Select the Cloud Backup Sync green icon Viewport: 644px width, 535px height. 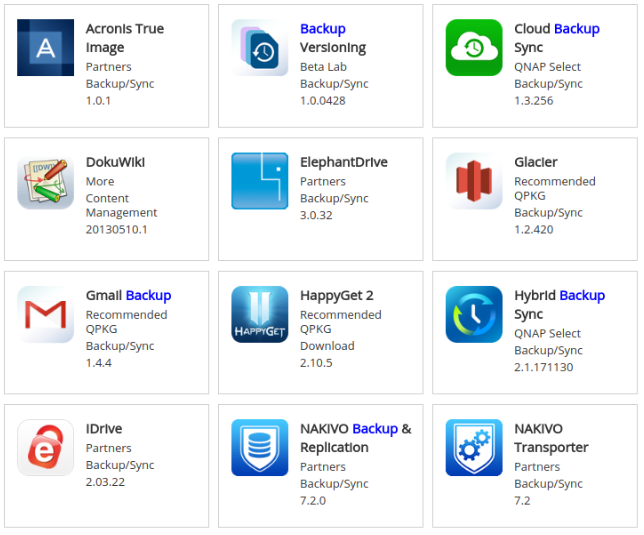coord(474,48)
